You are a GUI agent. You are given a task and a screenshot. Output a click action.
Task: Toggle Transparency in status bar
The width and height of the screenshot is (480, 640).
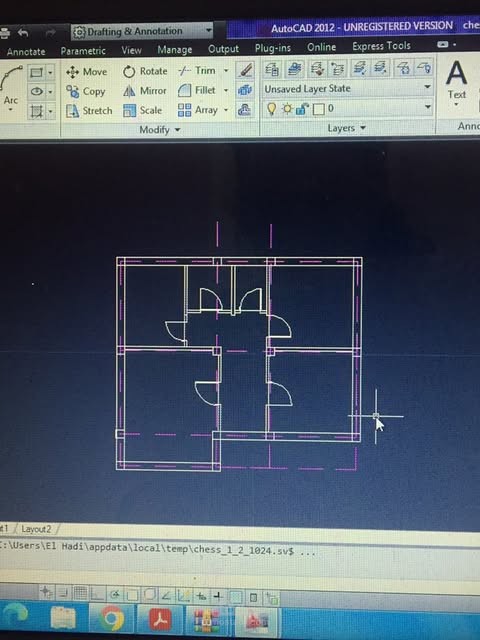(x=236, y=598)
